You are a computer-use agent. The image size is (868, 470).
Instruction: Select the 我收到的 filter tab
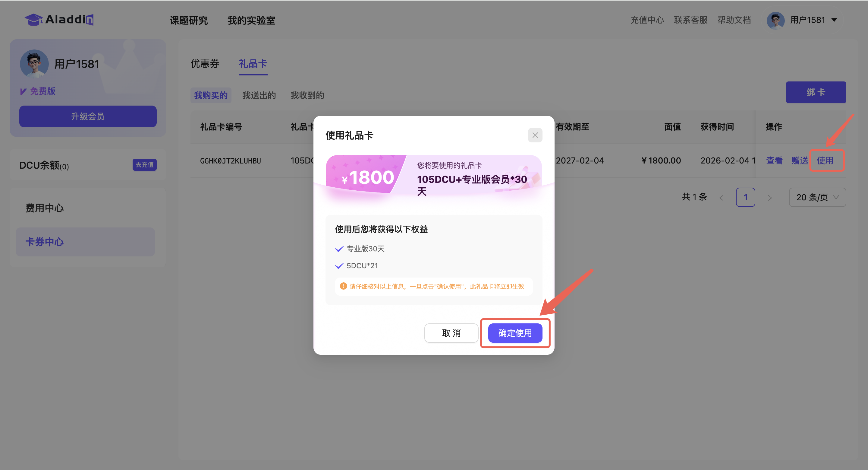(307, 95)
